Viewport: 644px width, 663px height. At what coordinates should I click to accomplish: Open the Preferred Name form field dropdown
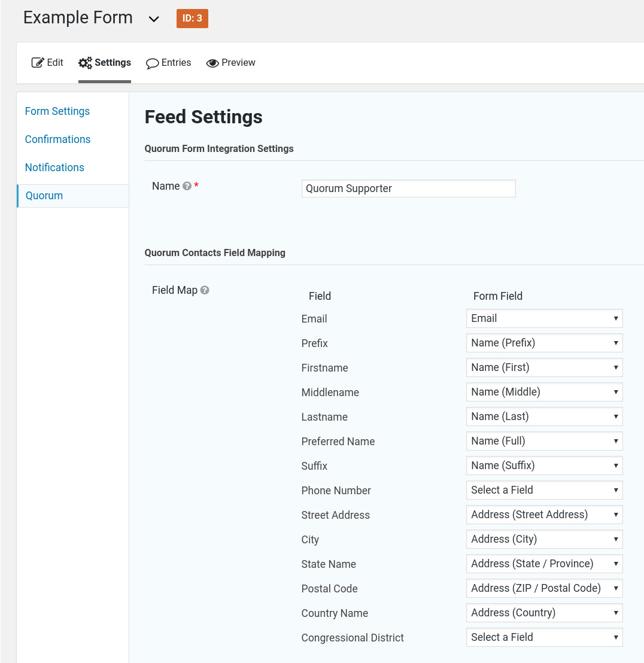pos(544,441)
